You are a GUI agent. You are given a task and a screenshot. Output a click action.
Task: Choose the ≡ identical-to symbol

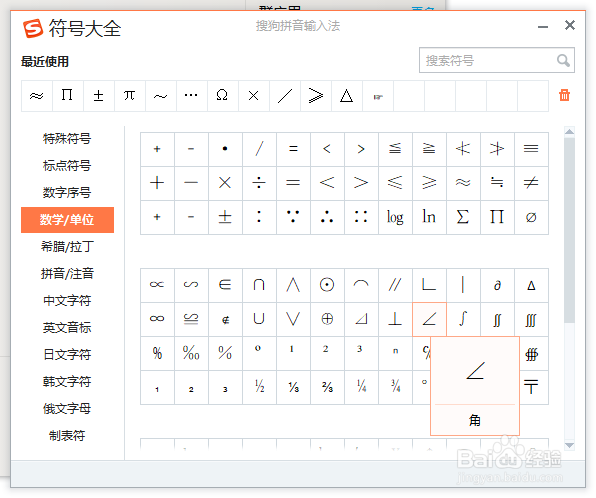click(x=531, y=149)
